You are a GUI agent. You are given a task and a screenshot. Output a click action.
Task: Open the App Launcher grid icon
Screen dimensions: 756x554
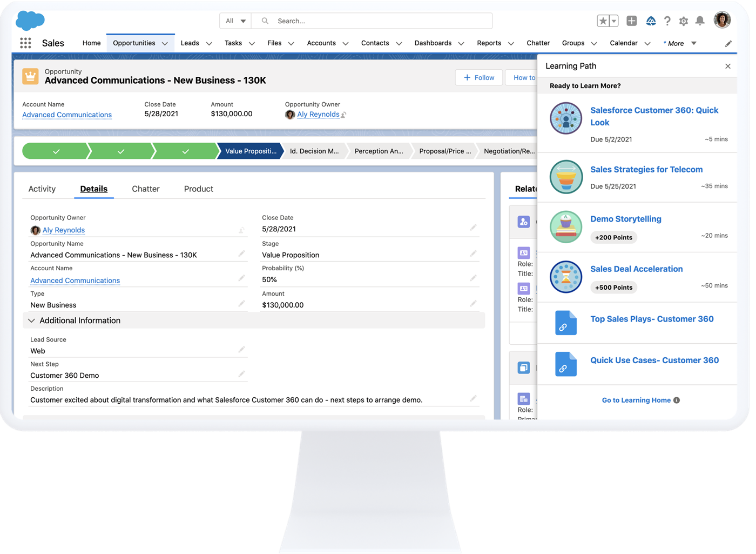pyautogui.click(x=25, y=43)
